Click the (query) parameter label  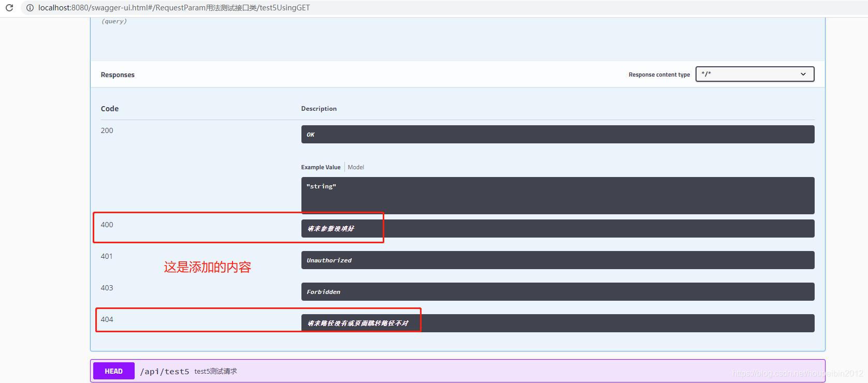pyautogui.click(x=114, y=21)
